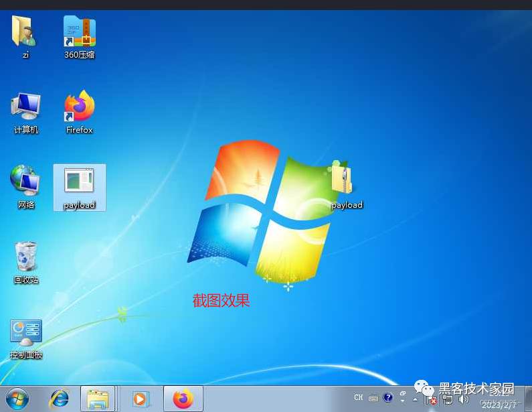This screenshot has height=412, width=532.
Task: Click the Show desktop button
Action: coord(529,399)
